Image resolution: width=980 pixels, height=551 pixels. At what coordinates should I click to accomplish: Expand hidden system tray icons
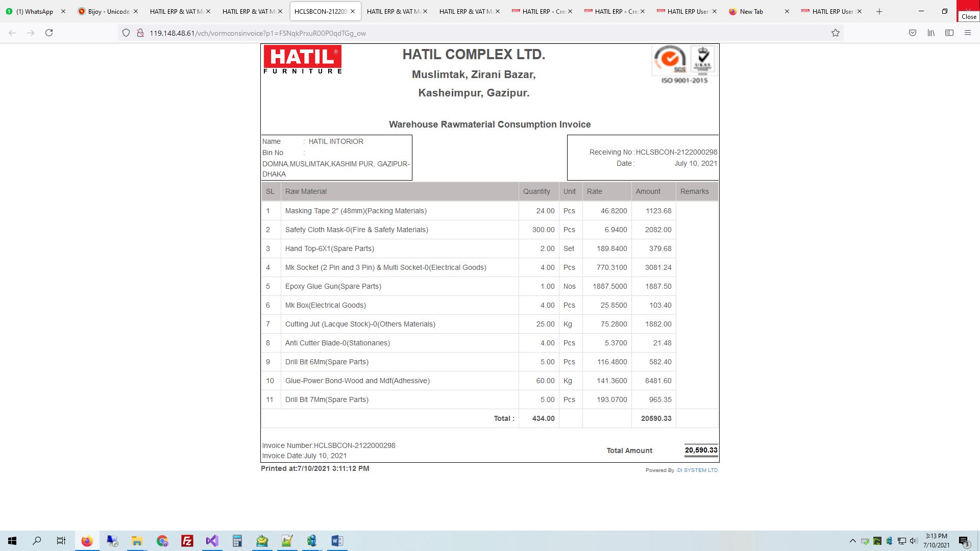point(852,541)
